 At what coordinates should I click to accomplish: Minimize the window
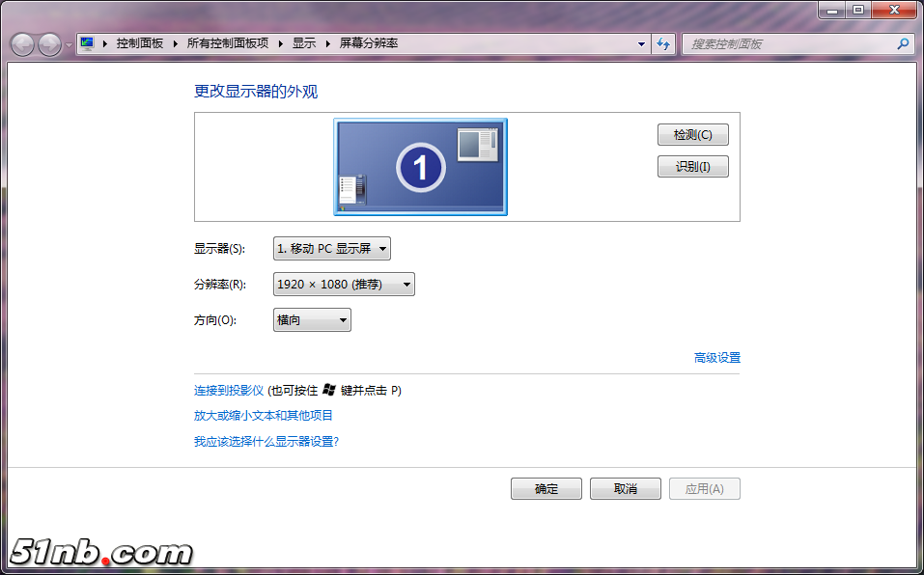(x=832, y=10)
